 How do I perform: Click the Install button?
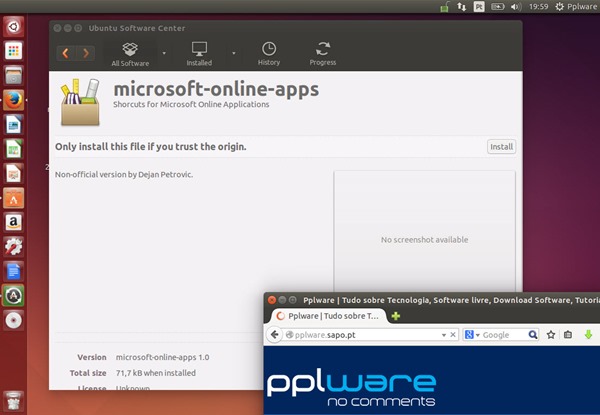click(501, 147)
